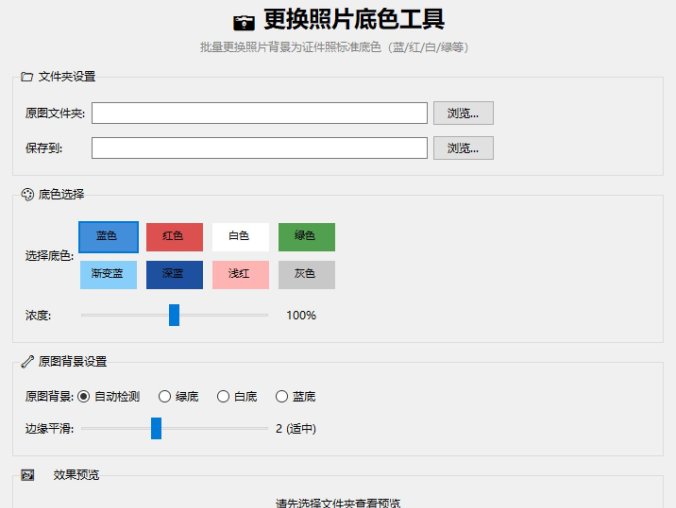Viewport: 676px width, 508px height.
Task: Pick the 白色 background swatch
Action: 240,237
